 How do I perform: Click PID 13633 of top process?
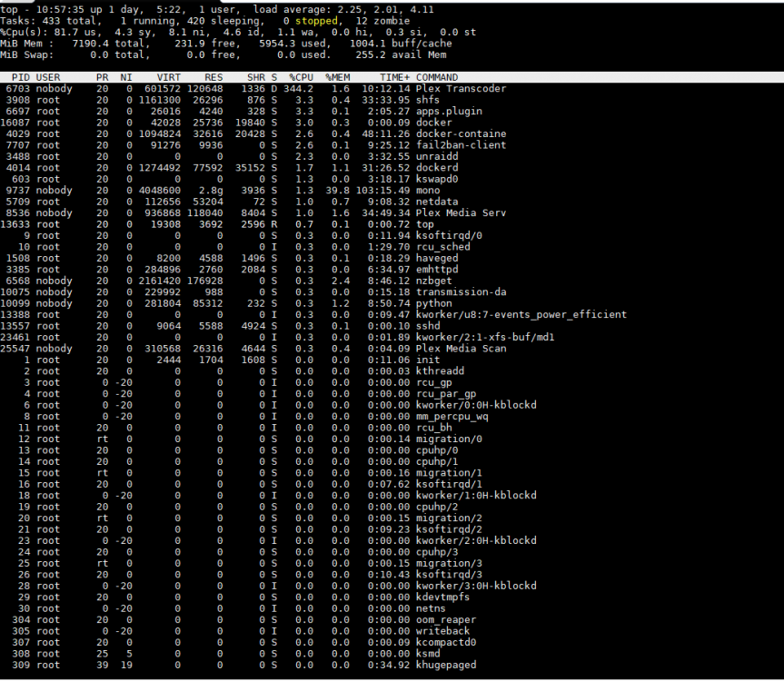click(15, 224)
